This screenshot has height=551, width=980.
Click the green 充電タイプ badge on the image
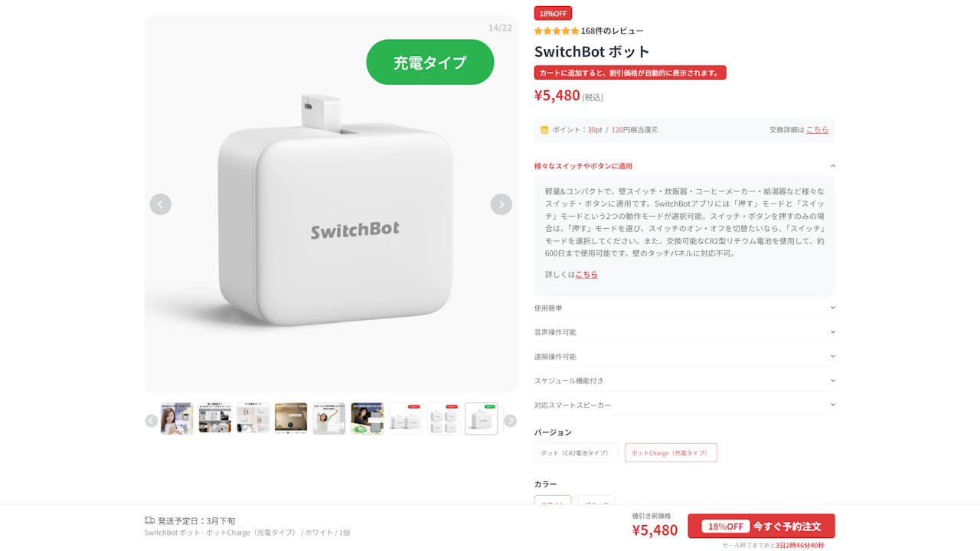[x=430, y=62]
